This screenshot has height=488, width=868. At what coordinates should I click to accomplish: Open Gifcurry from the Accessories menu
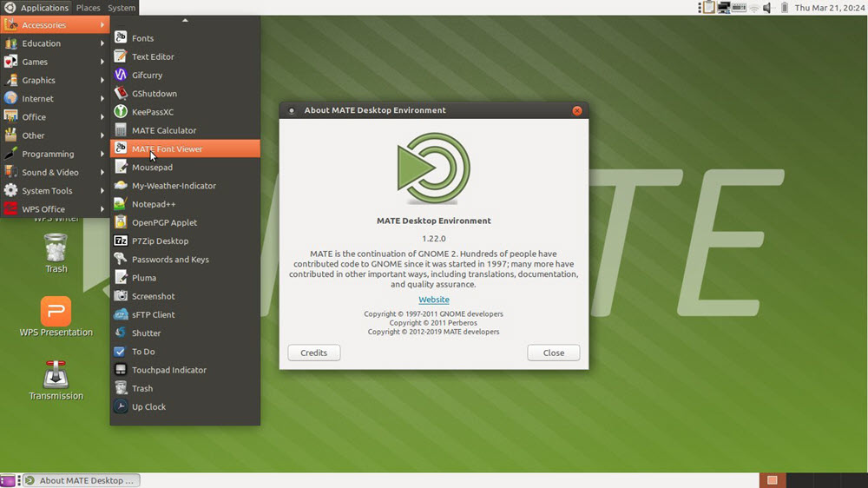146,76
